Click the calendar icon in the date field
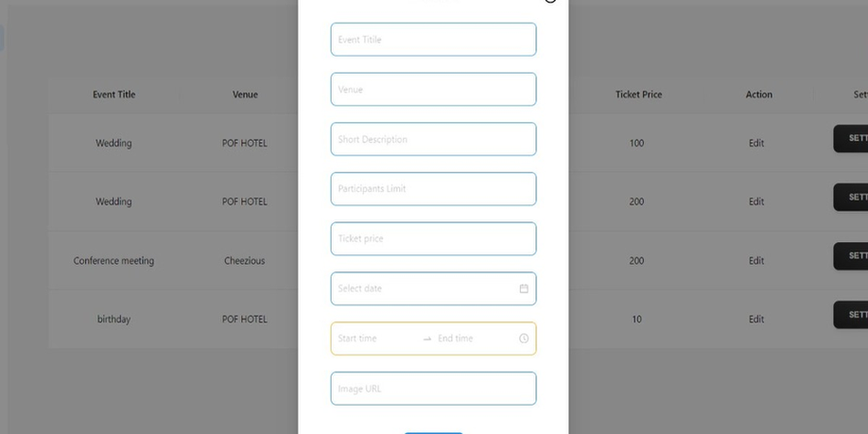Viewport: 868px width, 434px height. pos(524,289)
